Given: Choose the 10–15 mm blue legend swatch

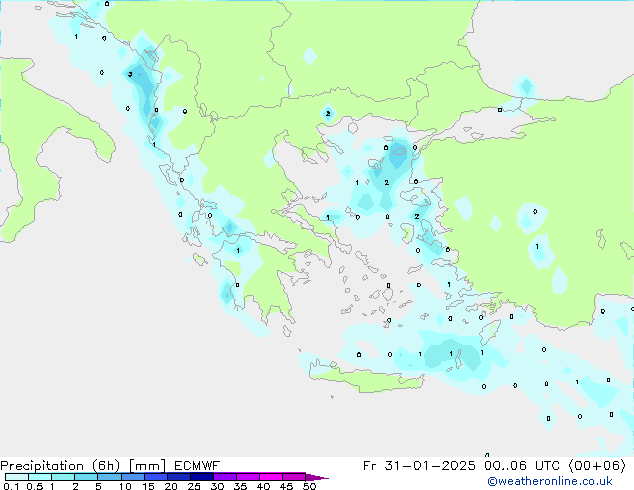Looking at the screenshot, I should tap(133, 477).
